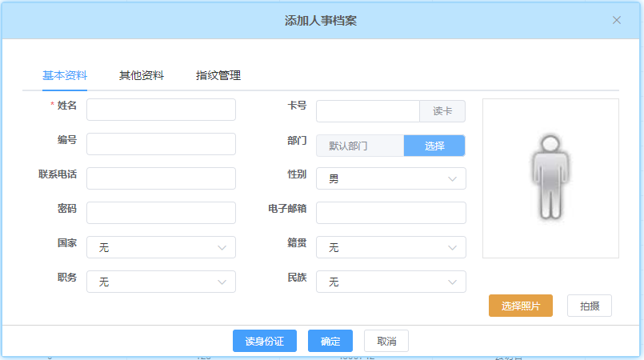Click the 编号 text box
The width and height of the screenshot is (644, 360).
[161, 144]
